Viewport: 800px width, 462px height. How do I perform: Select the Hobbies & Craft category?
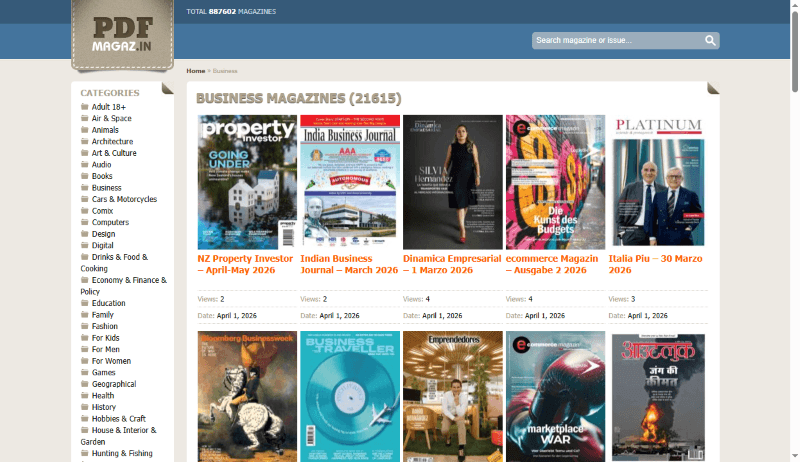(118, 418)
